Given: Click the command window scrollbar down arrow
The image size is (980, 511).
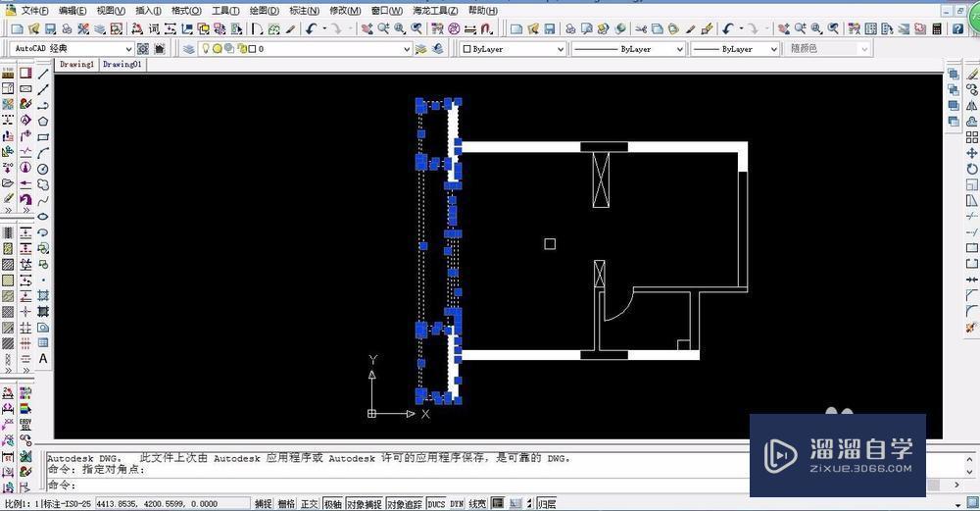Looking at the screenshot, I should (x=969, y=472).
